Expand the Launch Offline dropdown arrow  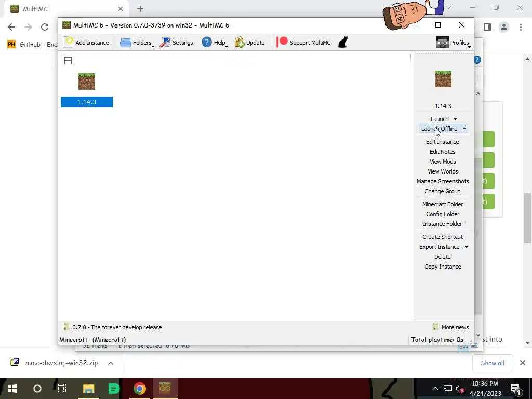pos(464,129)
